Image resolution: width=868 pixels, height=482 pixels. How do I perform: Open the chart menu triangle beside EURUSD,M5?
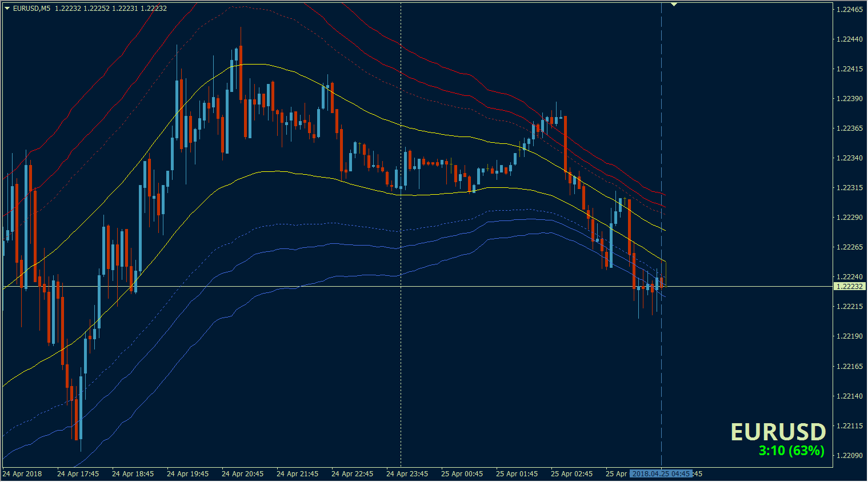tap(7, 9)
